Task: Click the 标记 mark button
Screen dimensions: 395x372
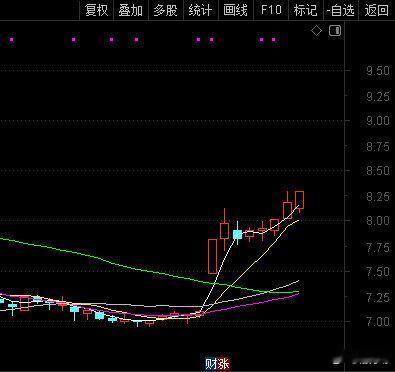Action: tap(305, 10)
